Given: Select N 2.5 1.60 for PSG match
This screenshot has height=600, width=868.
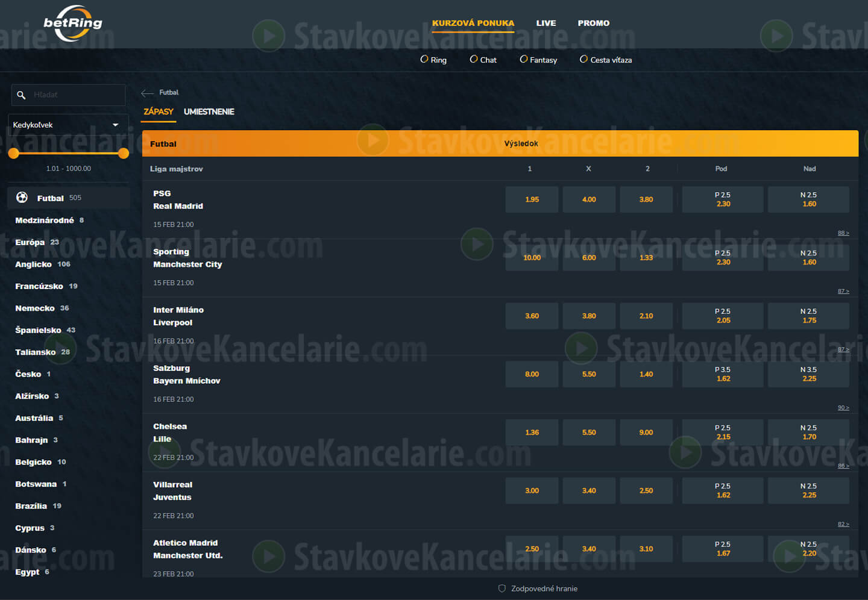Looking at the screenshot, I should (x=809, y=199).
